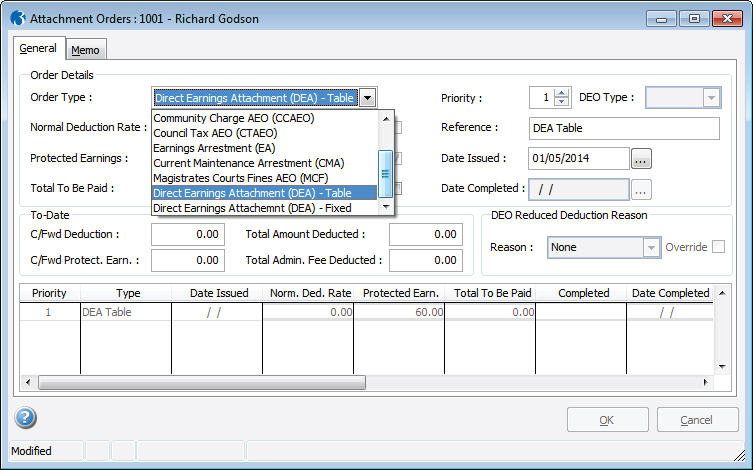Click grid horizontal scroll left arrow
Image resolution: width=753 pixels, height=470 pixels.
[28, 383]
